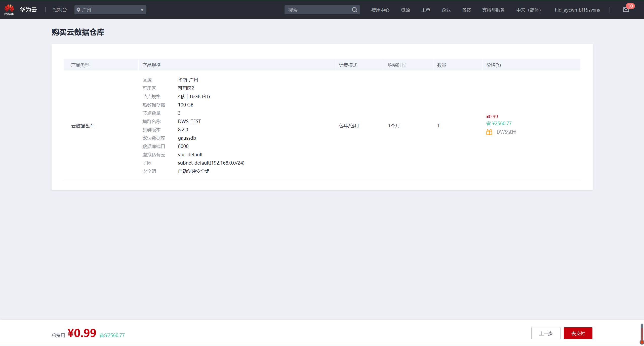Click the 去支付 pay button
This screenshot has height=346, width=644.
tap(578, 333)
